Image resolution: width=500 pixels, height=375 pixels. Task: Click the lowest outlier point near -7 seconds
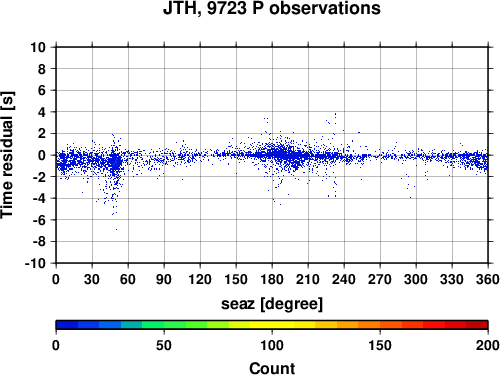[116, 229]
